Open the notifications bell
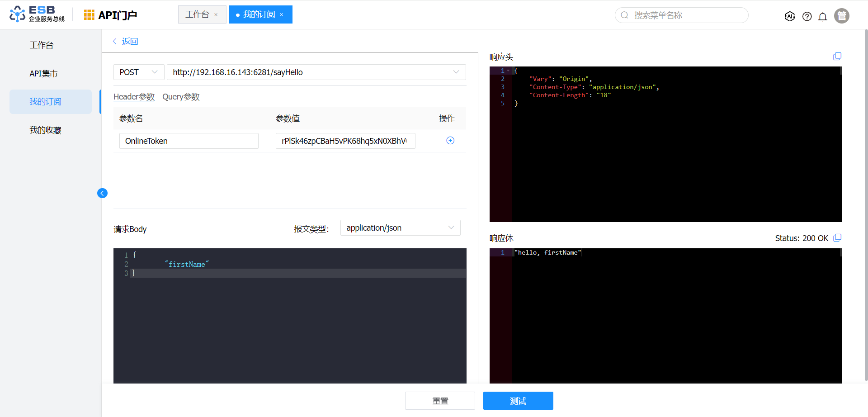The image size is (868, 417). point(823,16)
